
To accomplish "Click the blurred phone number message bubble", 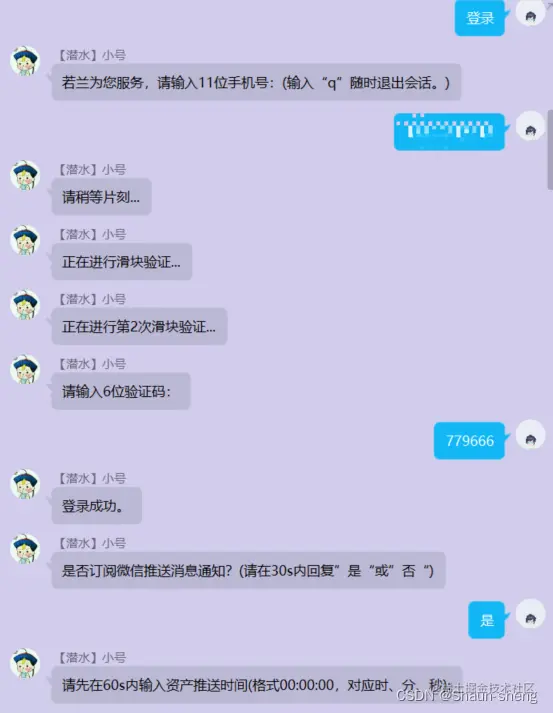I will (x=449, y=131).
